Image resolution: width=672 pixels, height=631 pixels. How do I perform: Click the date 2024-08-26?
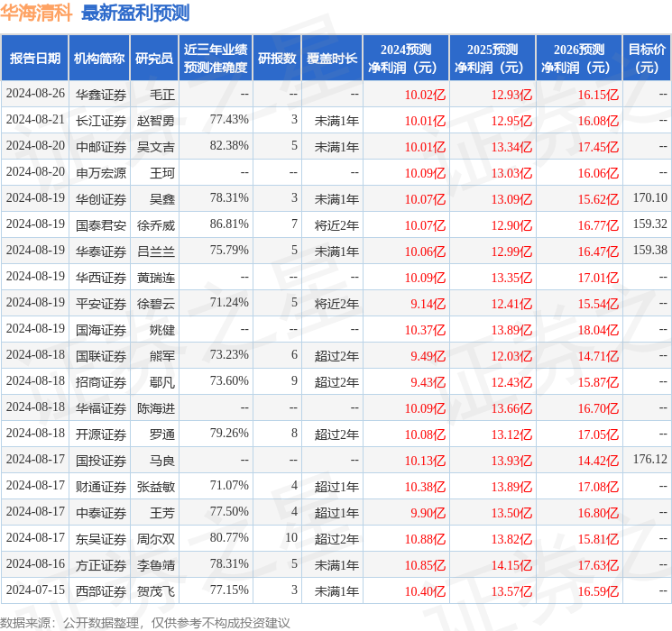pyautogui.click(x=35, y=93)
